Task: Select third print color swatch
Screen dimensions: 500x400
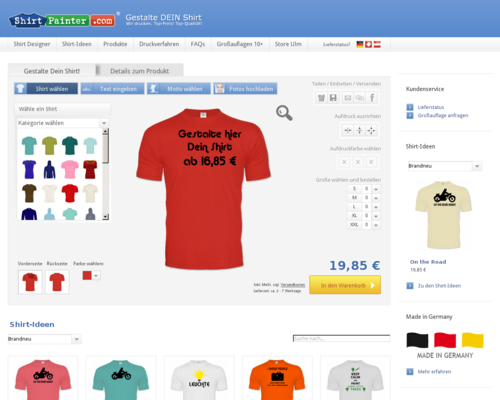Action: [371, 162]
